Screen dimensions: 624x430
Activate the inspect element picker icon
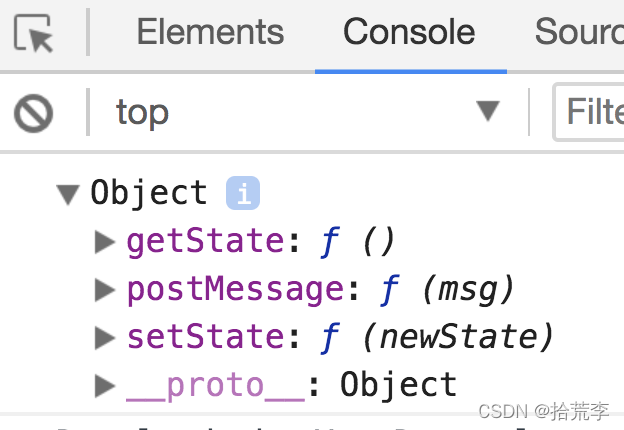[x=33, y=33]
